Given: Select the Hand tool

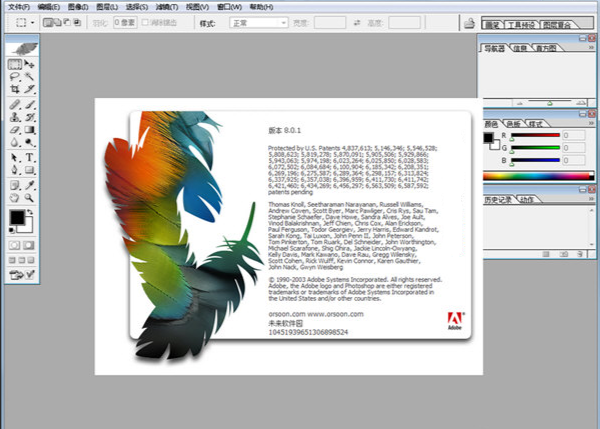Looking at the screenshot, I should pyautogui.click(x=15, y=198).
